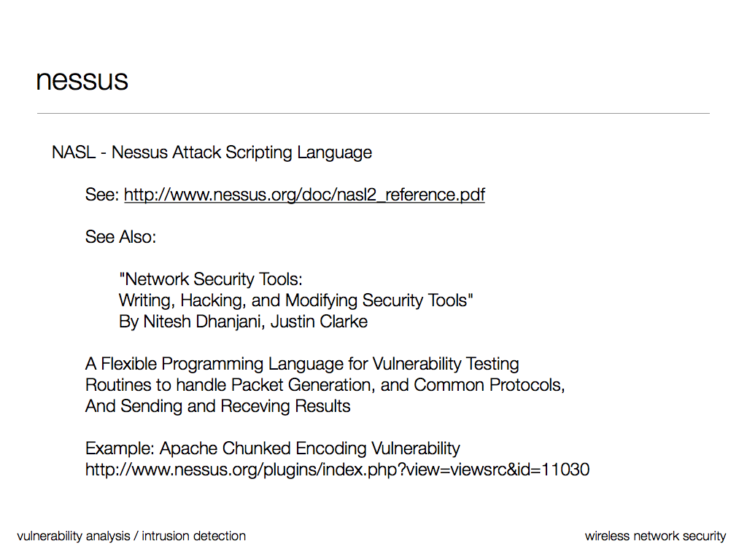Click footer "vulnerability analysis / intrusion detection"

[131, 536]
